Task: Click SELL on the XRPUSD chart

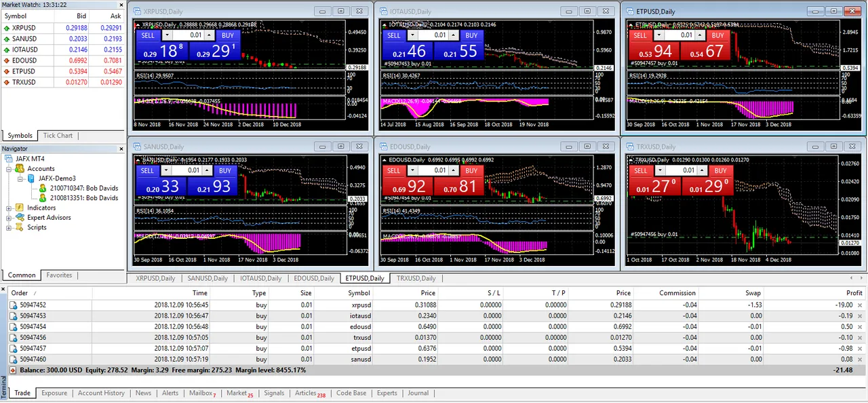Action: point(148,35)
